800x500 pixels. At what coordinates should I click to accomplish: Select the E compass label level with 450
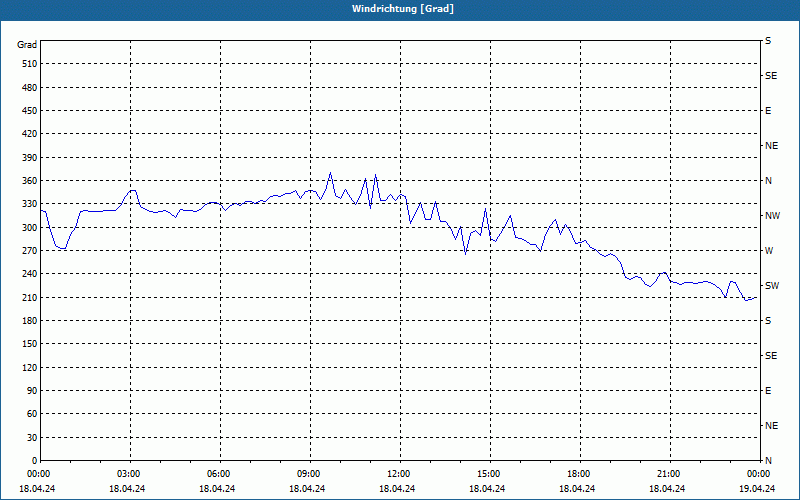768,111
